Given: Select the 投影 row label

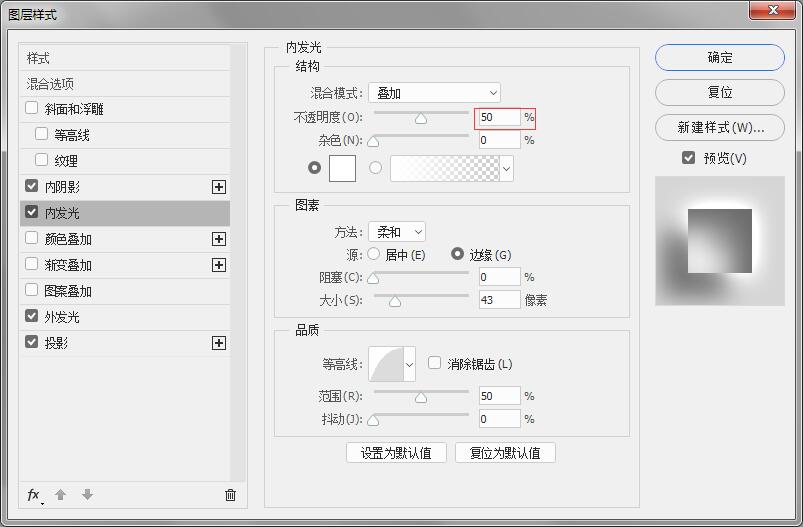Looking at the screenshot, I should 56,343.
